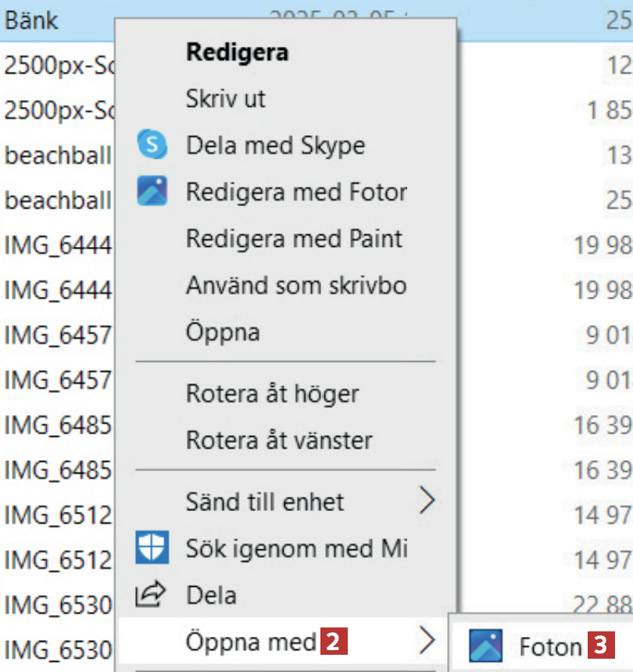Open with the Foton label in submenu
Viewport: 633px width, 672px height.
[550, 647]
